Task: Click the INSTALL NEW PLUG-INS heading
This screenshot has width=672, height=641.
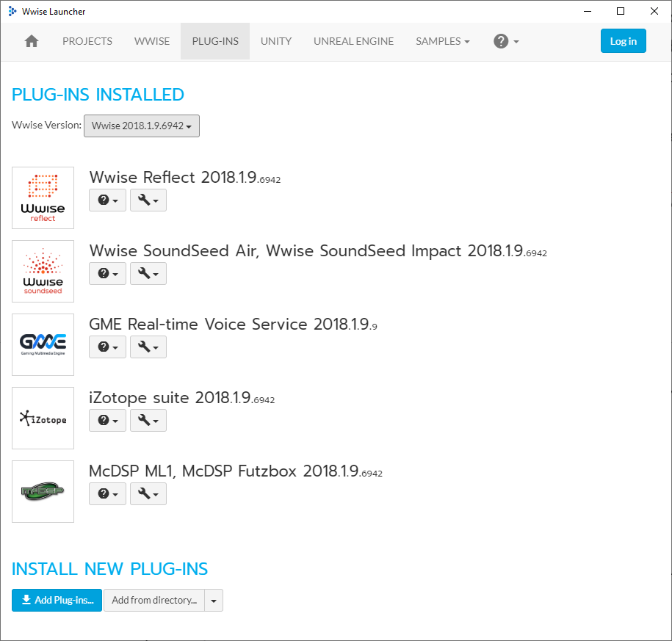Action: (x=109, y=569)
